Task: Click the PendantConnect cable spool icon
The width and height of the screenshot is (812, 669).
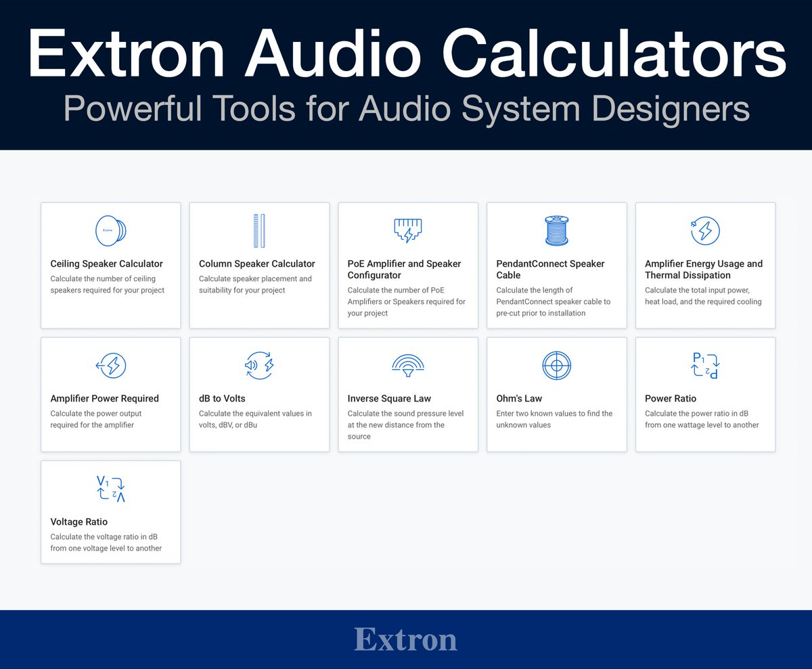Action: [x=557, y=231]
